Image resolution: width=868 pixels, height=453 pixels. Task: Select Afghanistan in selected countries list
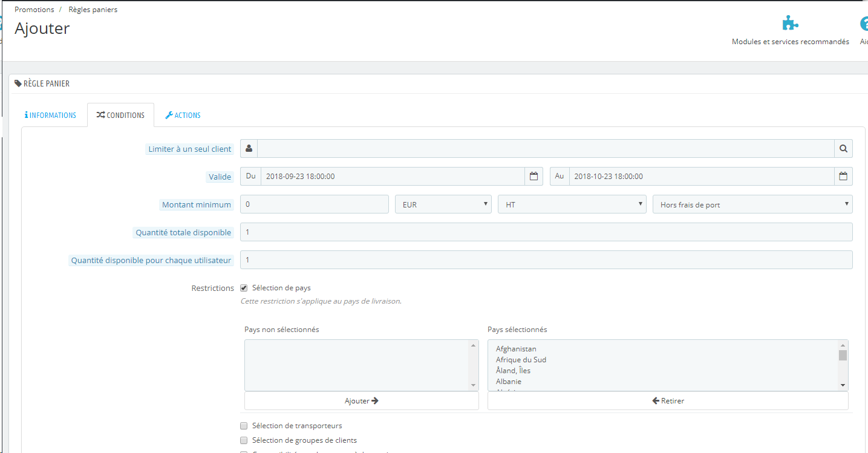[x=516, y=349]
